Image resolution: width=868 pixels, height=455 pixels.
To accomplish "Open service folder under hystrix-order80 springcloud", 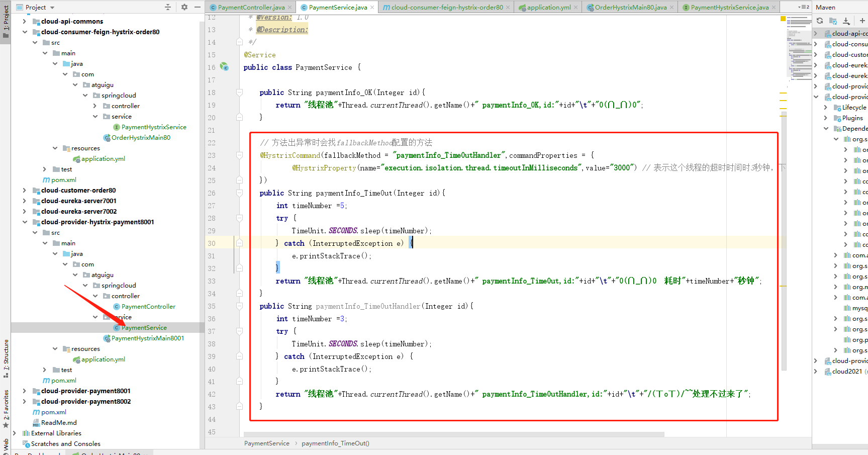I will point(121,117).
